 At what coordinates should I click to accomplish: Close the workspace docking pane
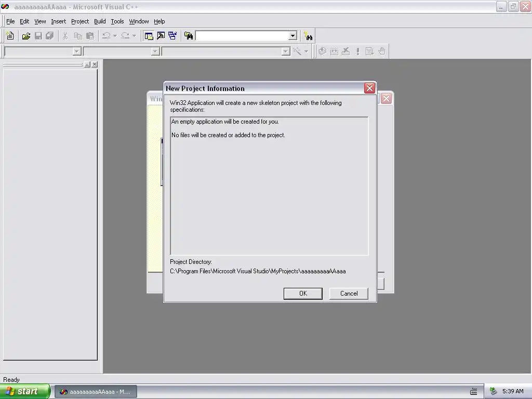95,64
